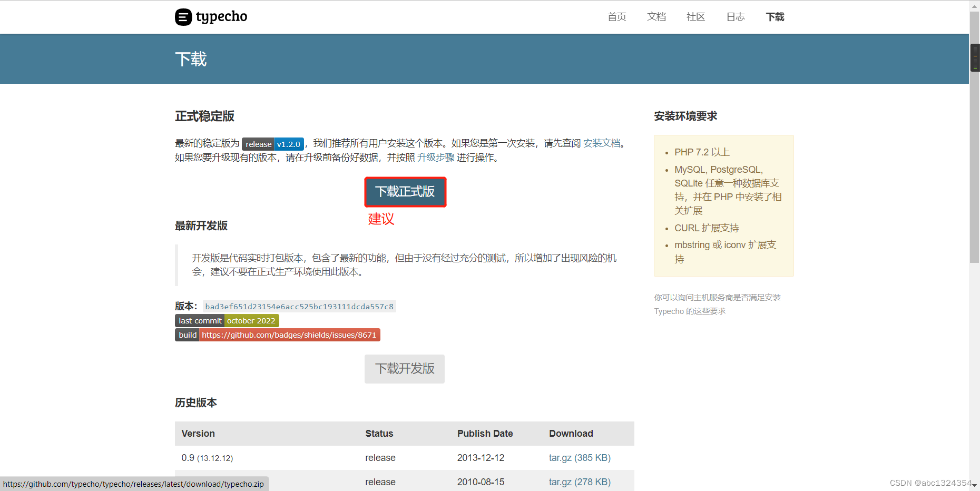
Task: Download the tar.gz 278 KB release
Action: [580, 482]
